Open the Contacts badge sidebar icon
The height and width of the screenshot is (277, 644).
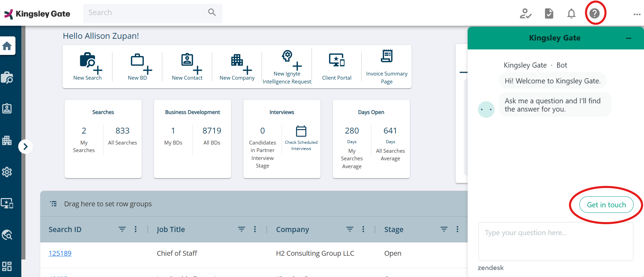(7, 108)
